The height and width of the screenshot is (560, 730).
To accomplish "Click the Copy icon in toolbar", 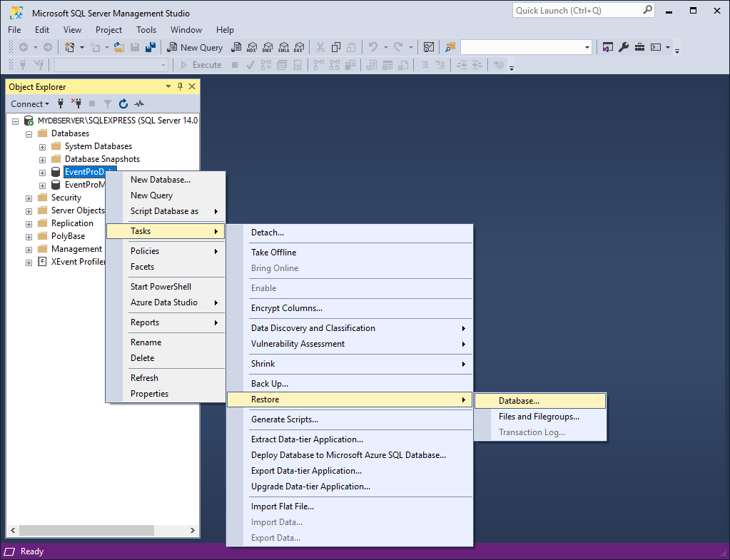I will (x=335, y=48).
